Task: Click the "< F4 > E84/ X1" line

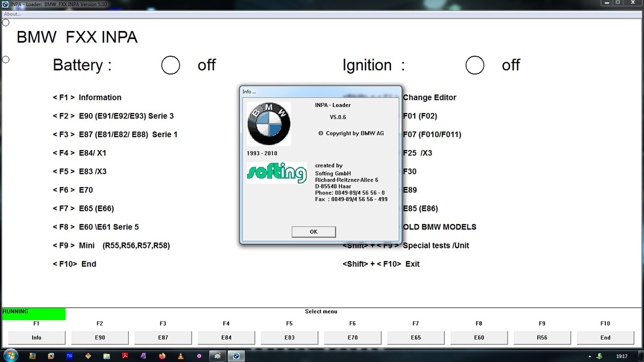Action: tap(79, 153)
